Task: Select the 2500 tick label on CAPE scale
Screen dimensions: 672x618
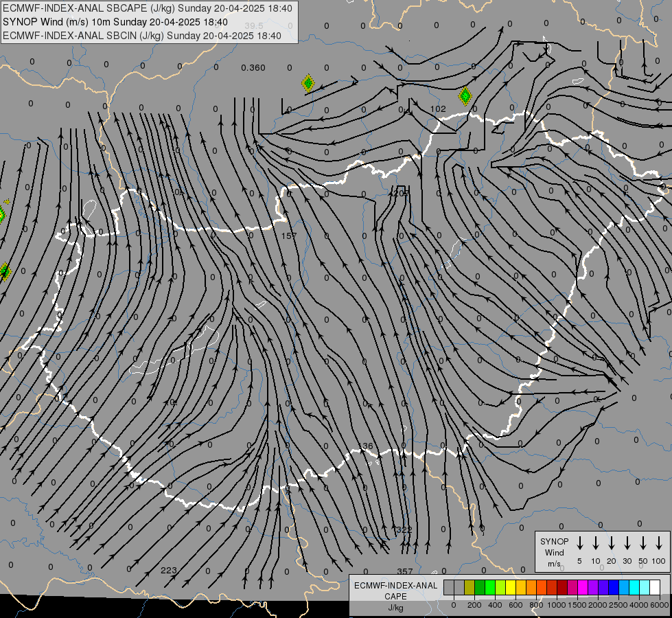Action: point(618,605)
